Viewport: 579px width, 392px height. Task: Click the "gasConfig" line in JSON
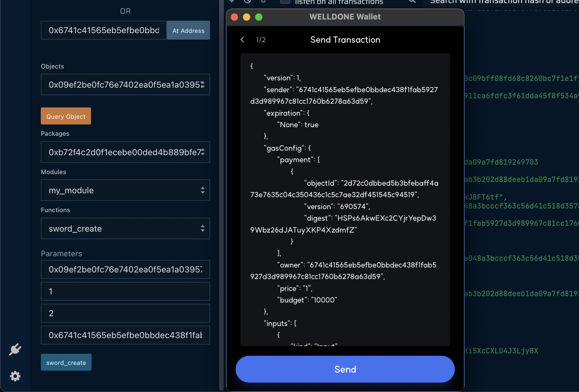[287, 148]
